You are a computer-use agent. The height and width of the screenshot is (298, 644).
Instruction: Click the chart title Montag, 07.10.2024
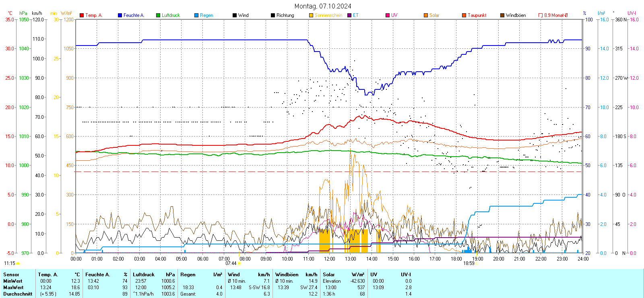point(322,6)
